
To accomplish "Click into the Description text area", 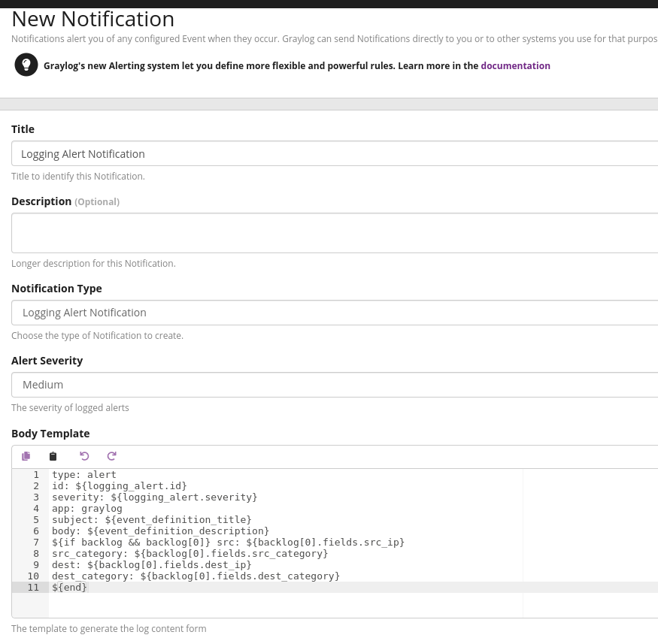I will [335, 233].
